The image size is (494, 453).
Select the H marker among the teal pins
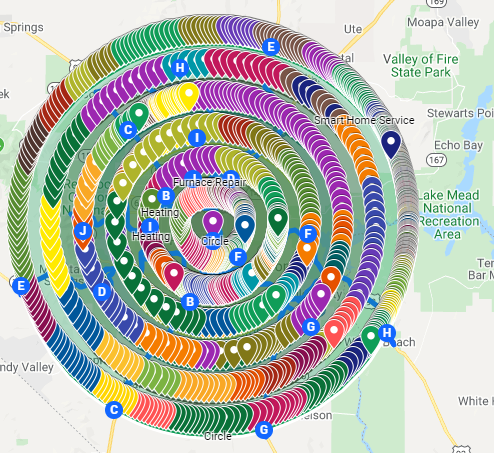pyautogui.click(x=180, y=68)
